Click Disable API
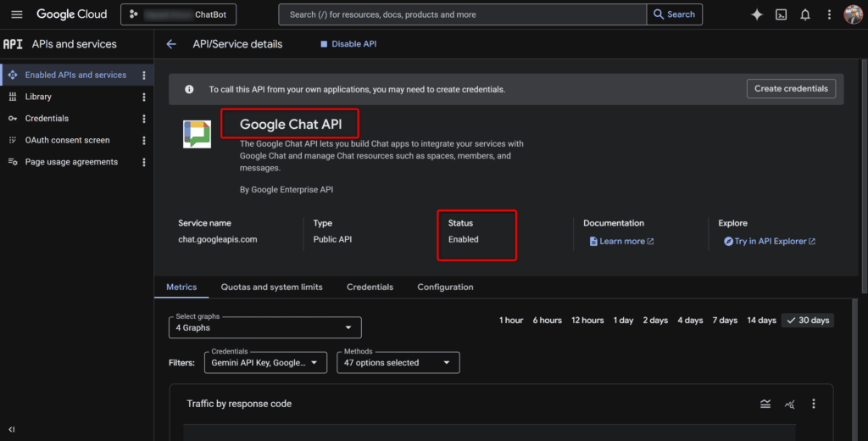Viewport: 868px width, 441px height. point(348,44)
